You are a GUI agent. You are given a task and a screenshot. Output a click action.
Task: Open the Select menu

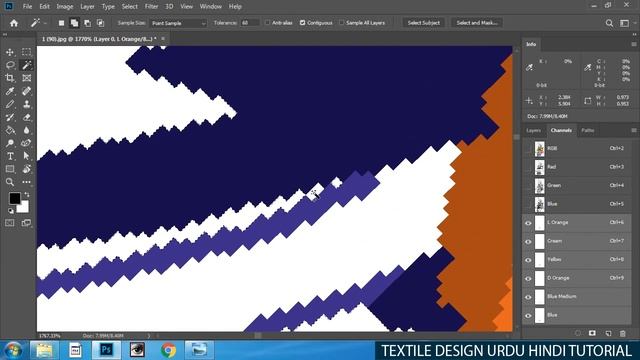(x=129, y=7)
